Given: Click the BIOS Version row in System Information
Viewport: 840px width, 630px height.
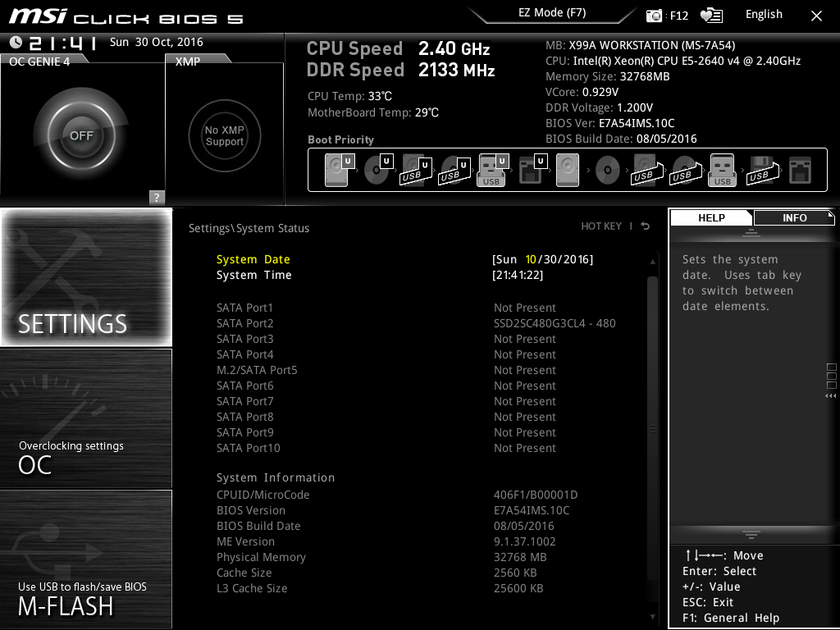Looking at the screenshot, I should point(393,510).
